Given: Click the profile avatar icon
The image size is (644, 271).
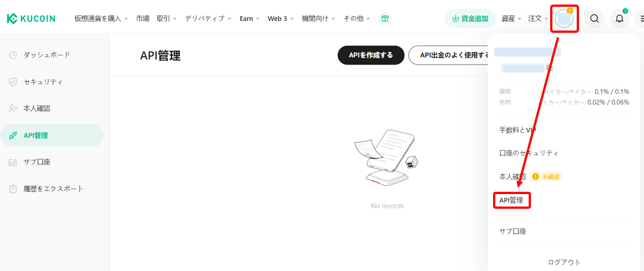Looking at the screenshot, I should tap(564, 19).
